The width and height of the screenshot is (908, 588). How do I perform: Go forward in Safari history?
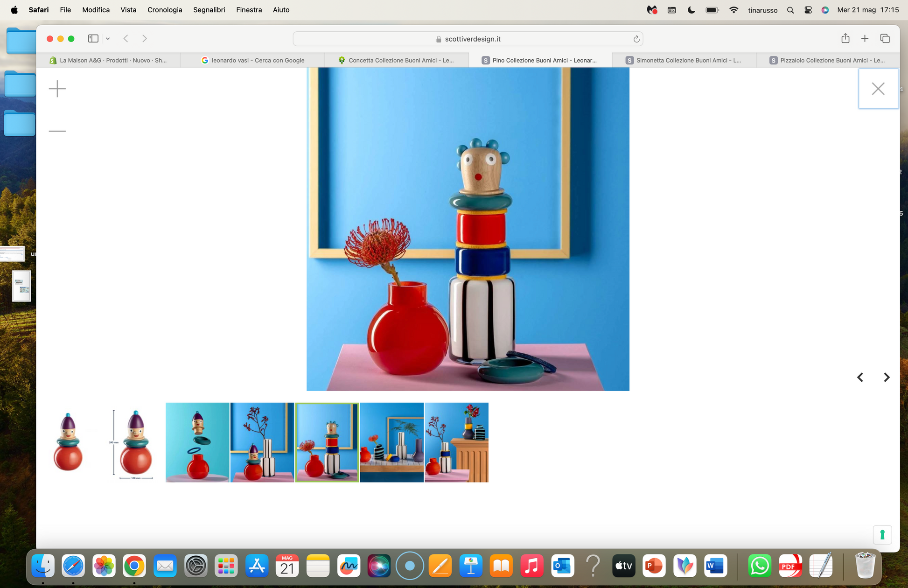[145, 39]
